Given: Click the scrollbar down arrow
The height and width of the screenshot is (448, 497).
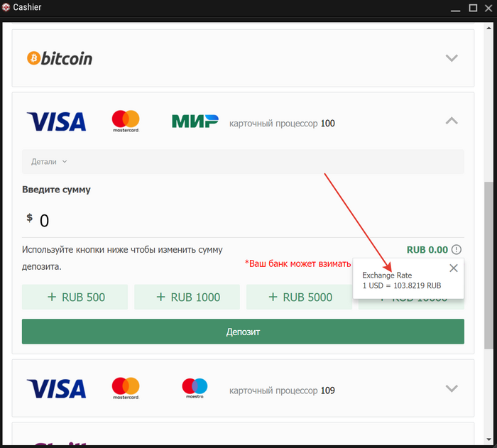Looking at the screenshot, I should [x=488, y=439].
